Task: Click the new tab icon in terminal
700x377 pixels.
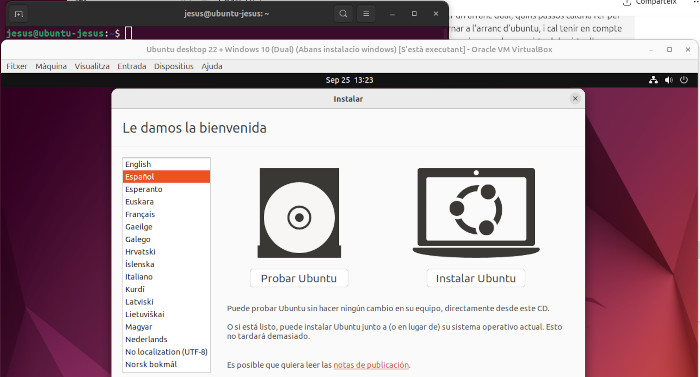Action: pos(19,14)
